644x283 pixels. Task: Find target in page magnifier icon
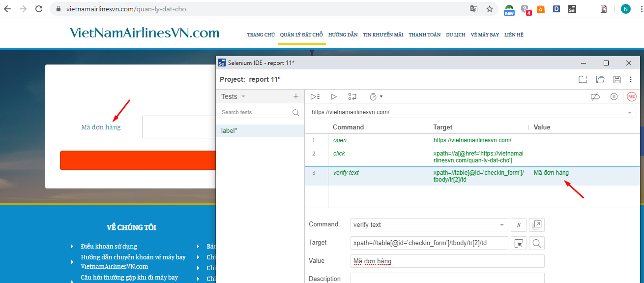pos(537,243)
